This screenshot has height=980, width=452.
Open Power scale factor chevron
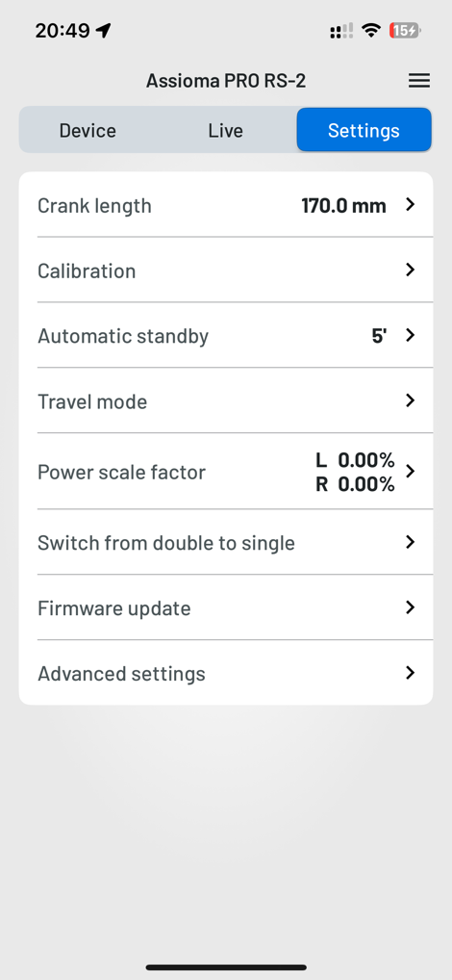point(411,471)
